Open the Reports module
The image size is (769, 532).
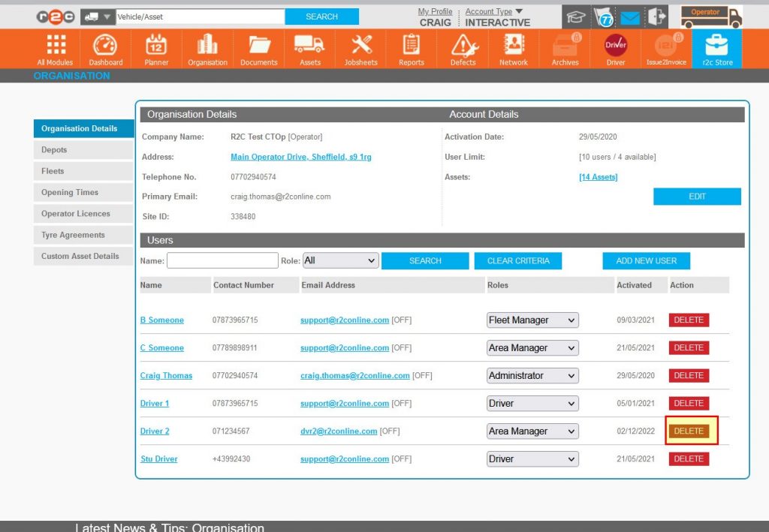[411, 47]
